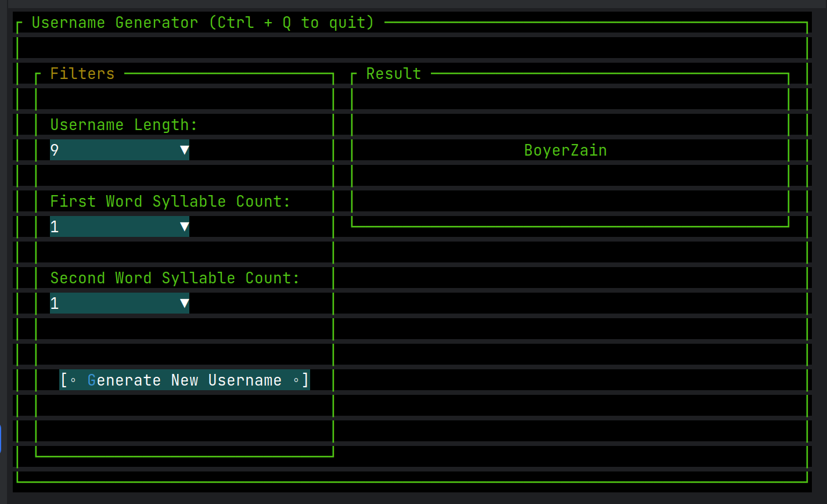Select the value 9 in Username Length
The height and width of the screenshot is (504, 827).
[x=54, y=150]
